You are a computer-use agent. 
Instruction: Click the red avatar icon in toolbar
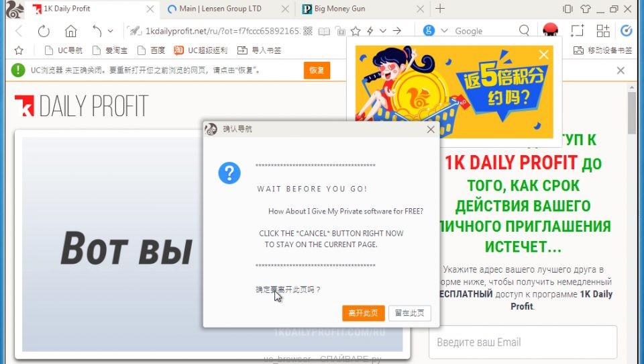pyautogui.click(x=551, y=31)
